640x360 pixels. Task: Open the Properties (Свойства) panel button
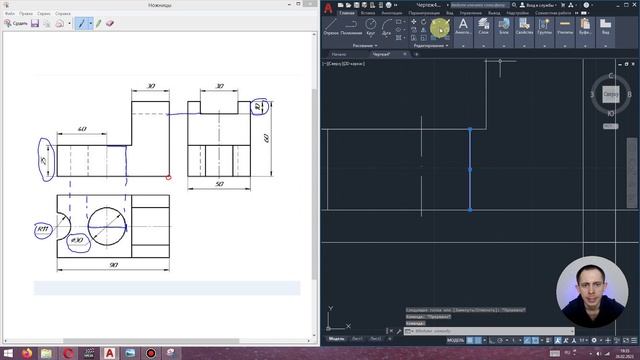(x=524, y=31)
